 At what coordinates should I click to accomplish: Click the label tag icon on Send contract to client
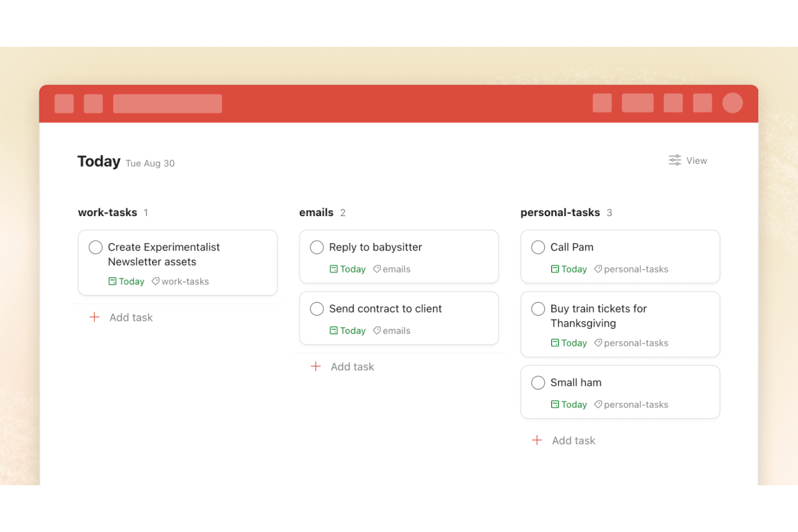pyautogui.click(x=376, y=330)
